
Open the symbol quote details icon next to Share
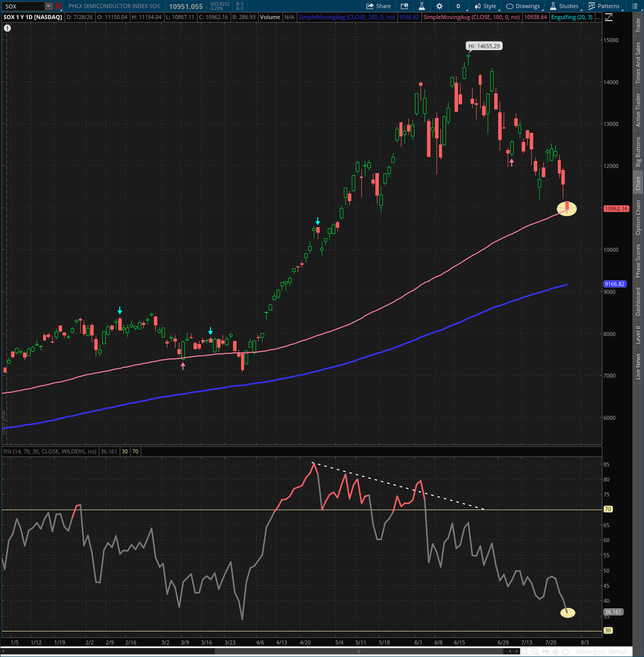(x=404, y=6)
